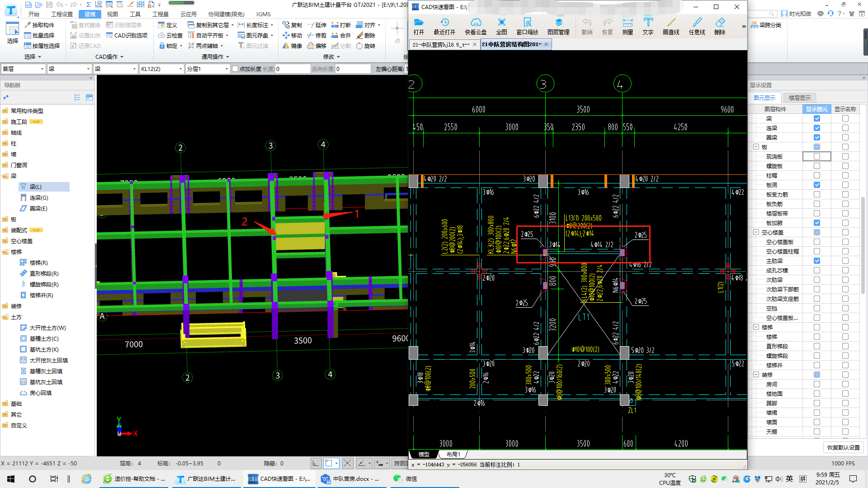Check 显示名称 for 梁
The image size is (868, 488).
click(x=845, y=118)
